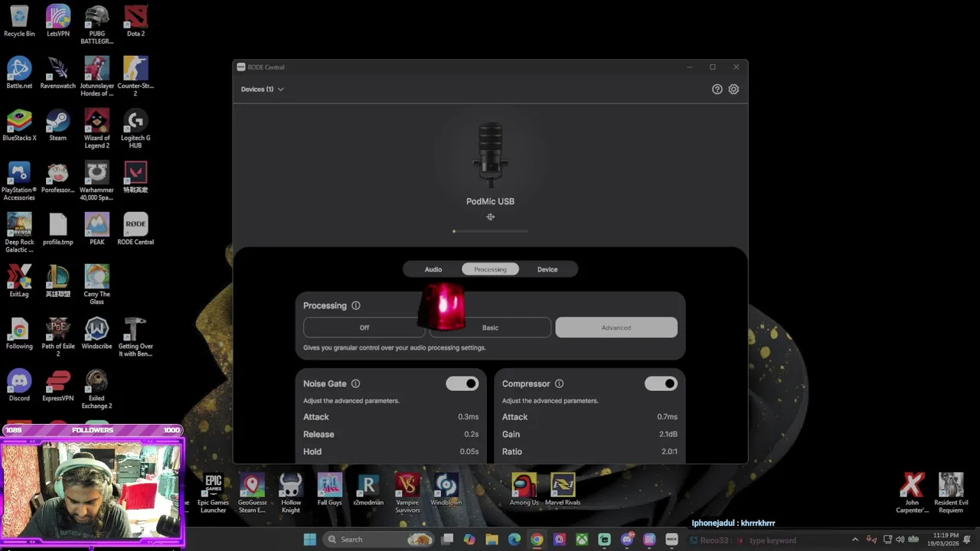Select the PlayStation Accessories desktop icon

tap(19, 181)
